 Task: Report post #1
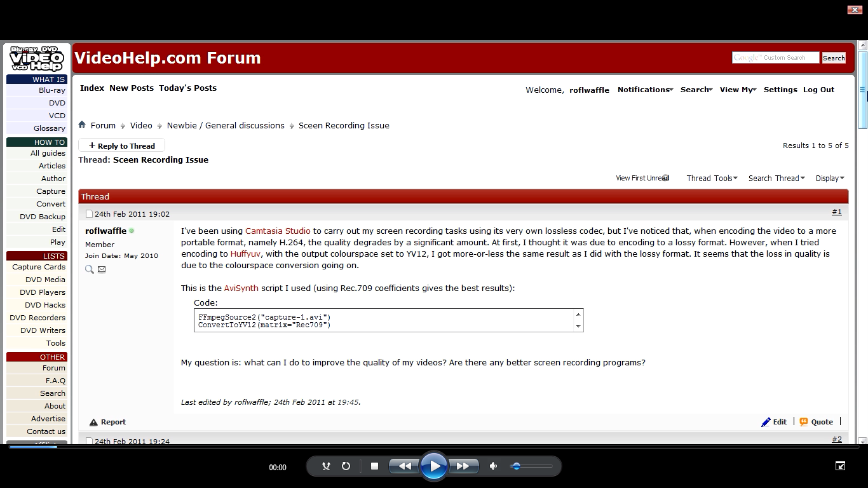107,422
